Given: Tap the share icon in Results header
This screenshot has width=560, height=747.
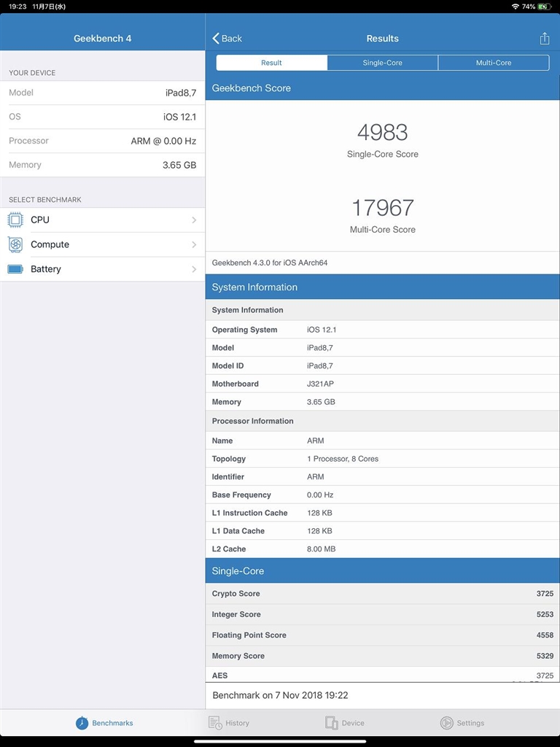Looking at the screenshot, I should coord(544,39).
